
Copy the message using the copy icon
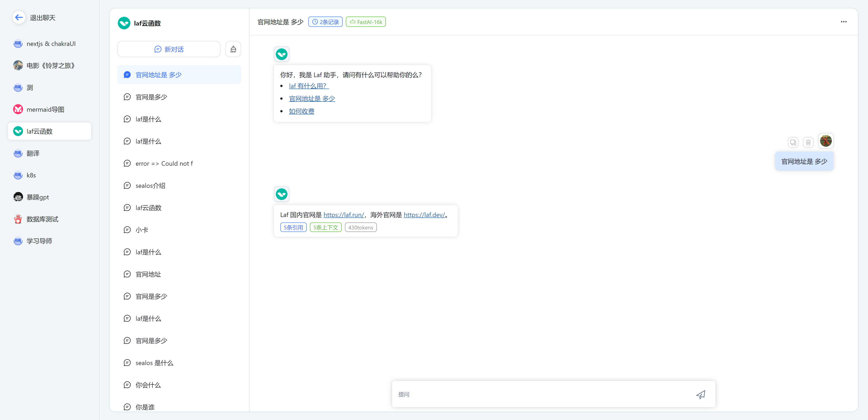click(793, 142)
